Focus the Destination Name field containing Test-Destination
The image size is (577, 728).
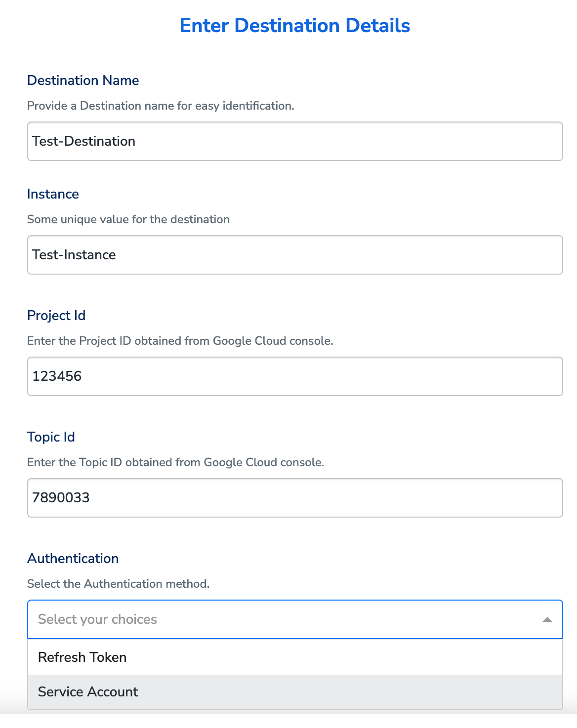pyautogui.click(x=295, y=141)
